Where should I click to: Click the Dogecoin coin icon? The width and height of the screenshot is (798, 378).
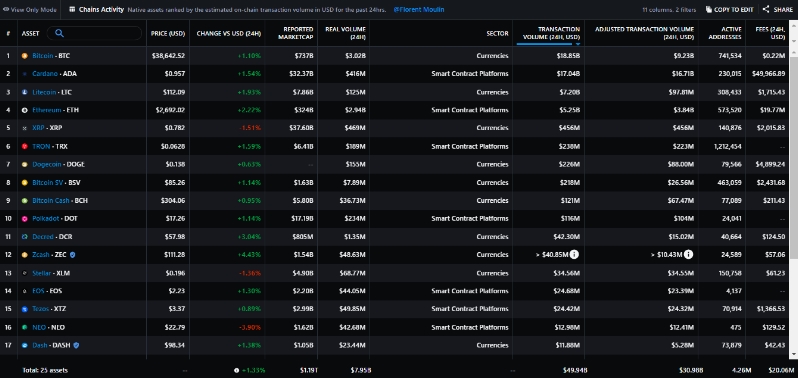[24, 164]
